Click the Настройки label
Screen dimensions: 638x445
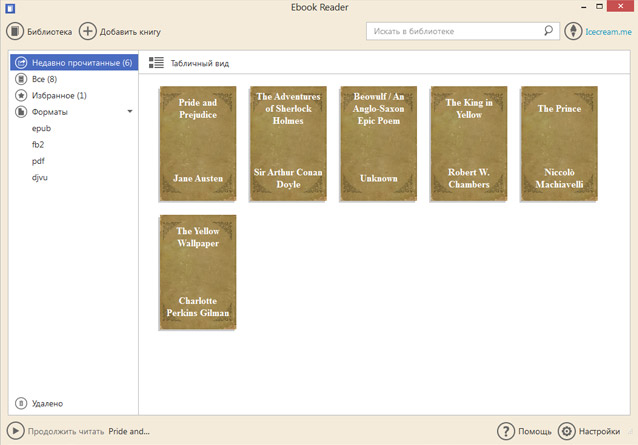pos(599,431)
